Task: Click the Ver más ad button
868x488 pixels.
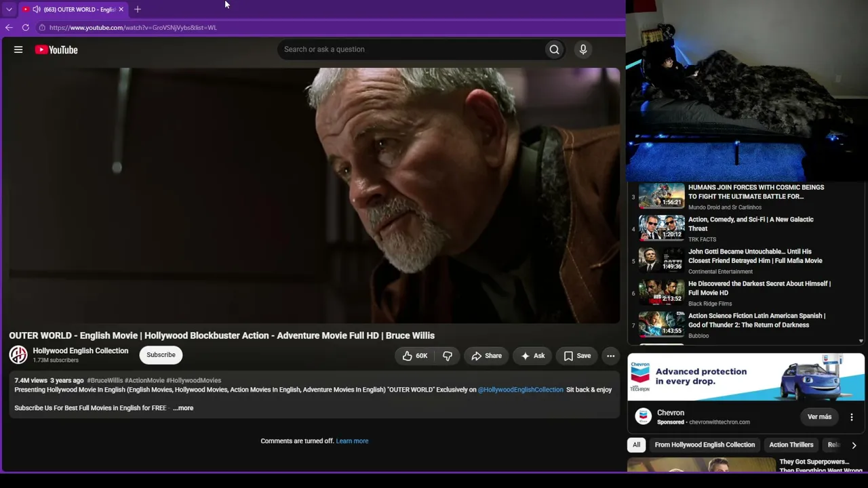Action: pos(819,417)
